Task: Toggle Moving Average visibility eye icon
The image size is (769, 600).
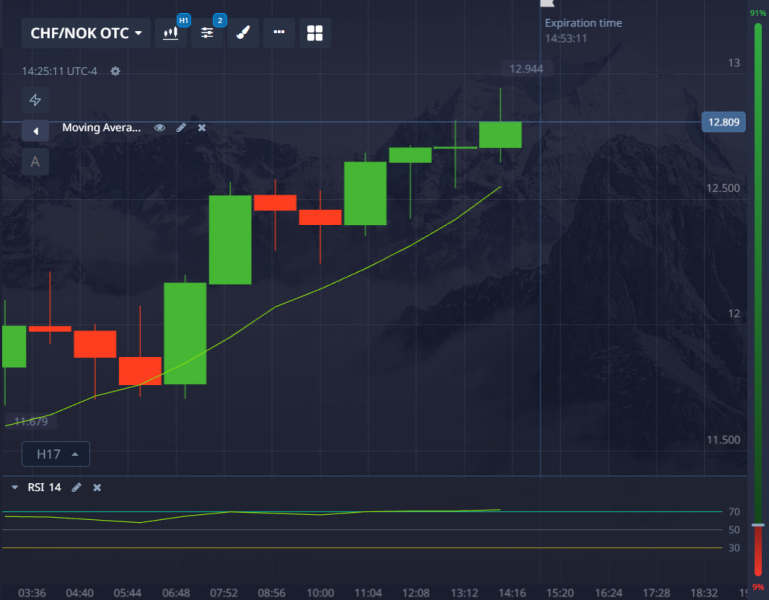Action: click(x=159, y=128)
